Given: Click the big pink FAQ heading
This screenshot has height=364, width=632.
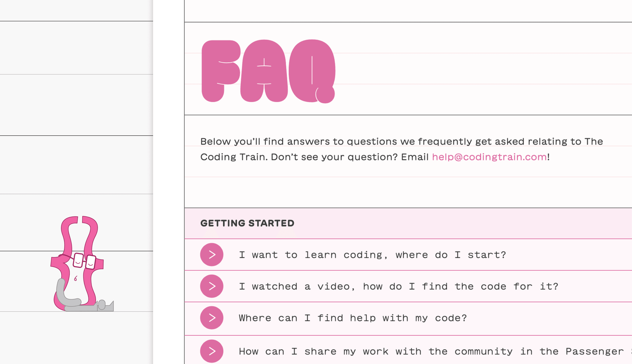Looking at the screenshot, I should click(268, 71).
